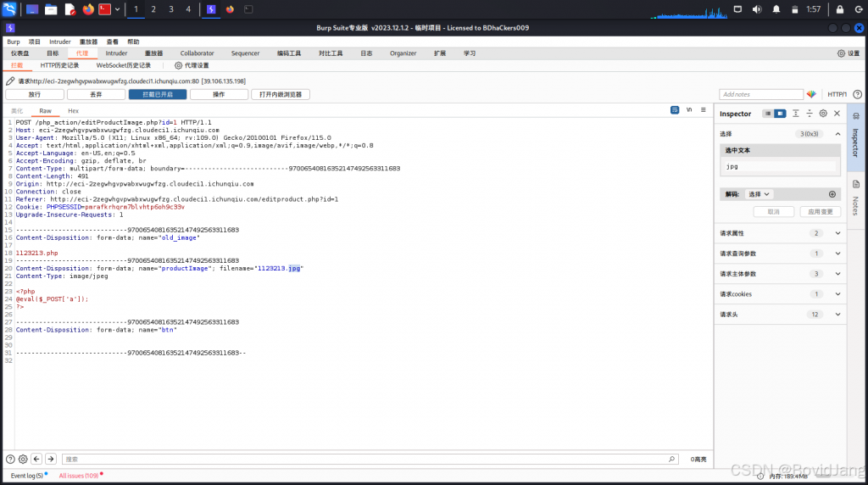Switch to workspace 4
This screenshot has height=485, width=868.
click(x=188, y=9)
